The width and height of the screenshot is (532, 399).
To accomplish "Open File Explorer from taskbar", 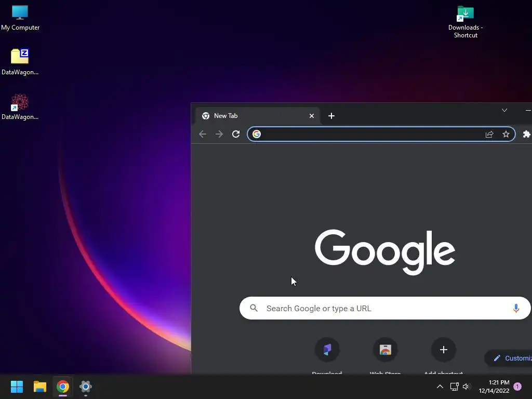I will point(39,387).
